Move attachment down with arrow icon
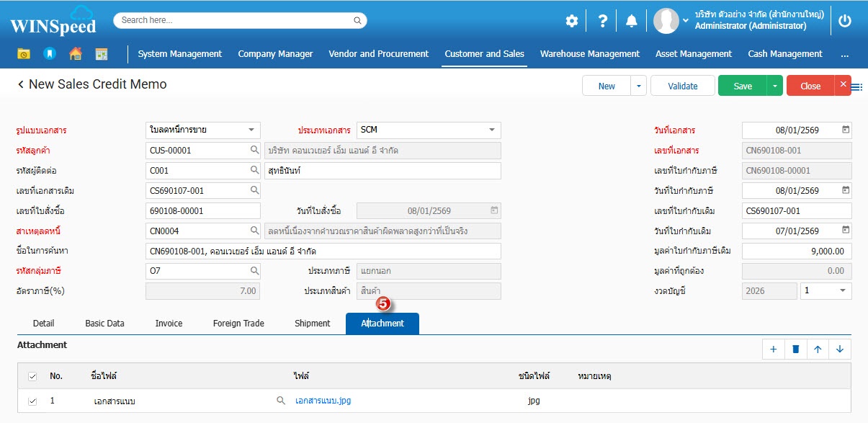 (x=840, y=349)
